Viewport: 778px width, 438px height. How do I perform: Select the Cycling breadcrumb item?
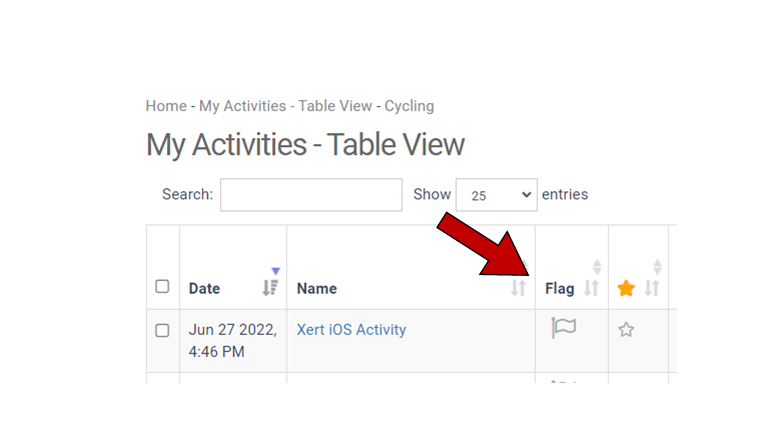409,106
